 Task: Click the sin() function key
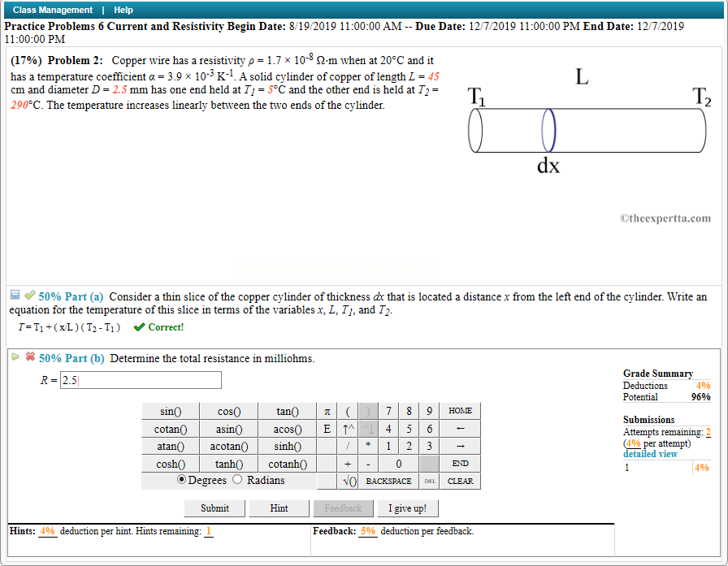169,410
